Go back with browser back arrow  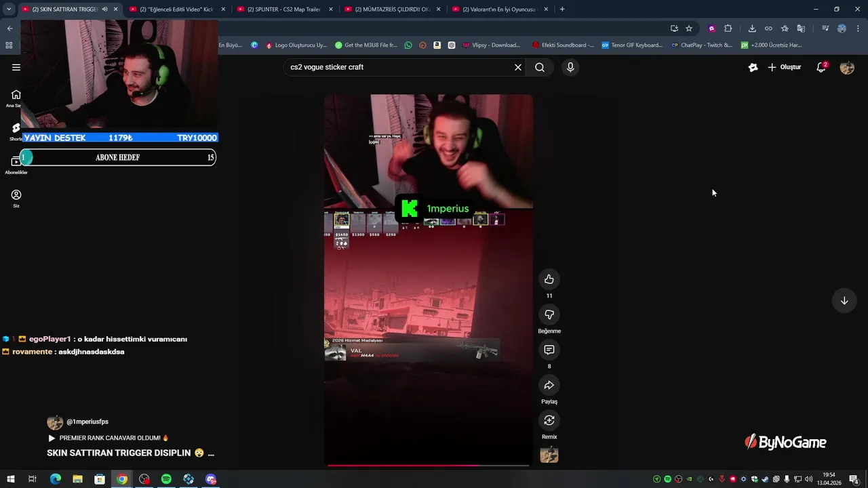pos(9,28)
